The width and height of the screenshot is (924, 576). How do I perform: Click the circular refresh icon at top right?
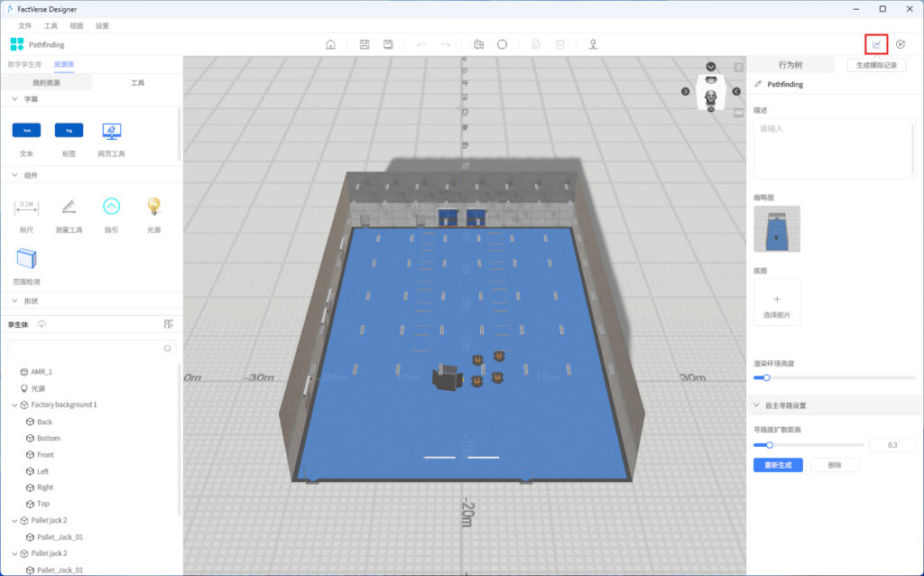click(x=901, y=44)
